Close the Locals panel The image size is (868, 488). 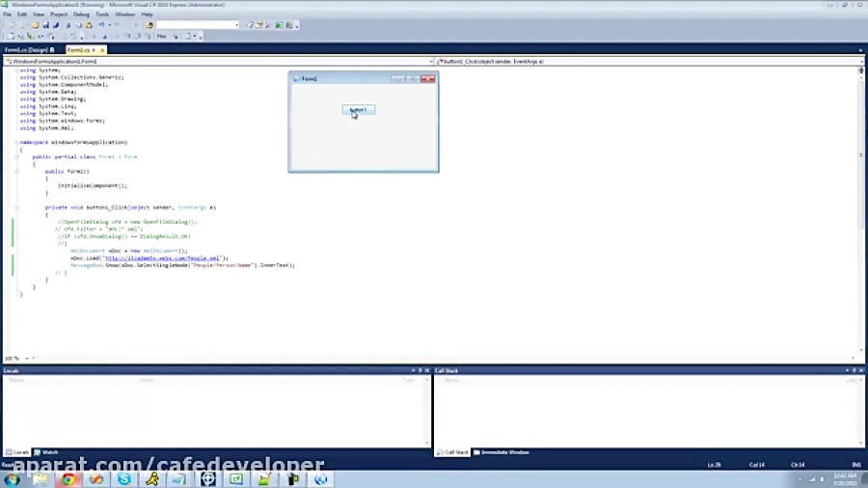pos(427,370)
